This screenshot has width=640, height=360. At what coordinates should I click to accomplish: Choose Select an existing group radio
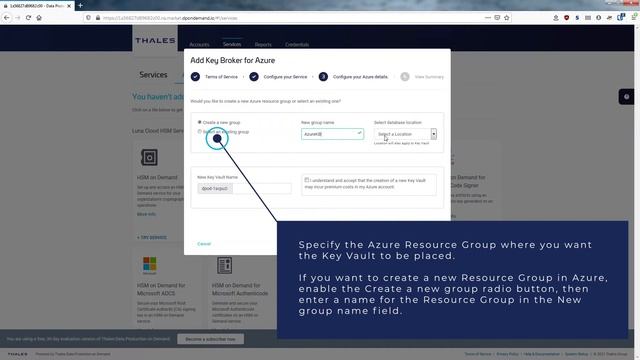[x=200, y=131]
